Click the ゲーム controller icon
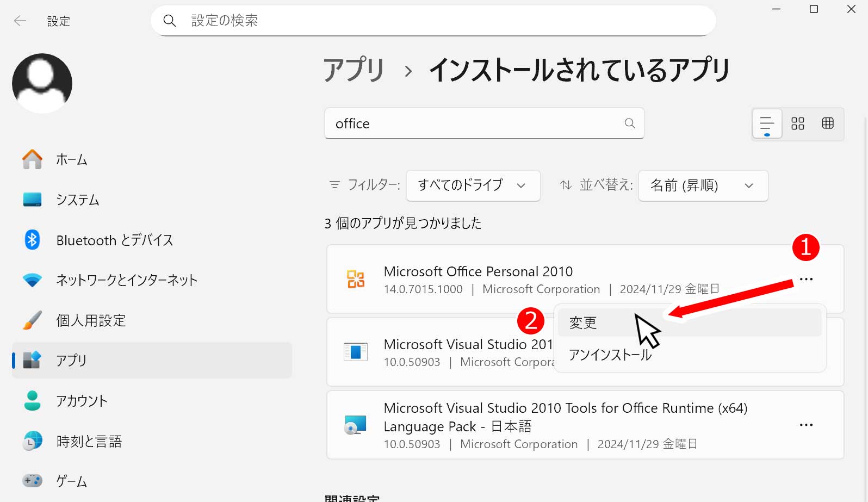The height and width of the screenshot is (502, 868). pos(32,481)
